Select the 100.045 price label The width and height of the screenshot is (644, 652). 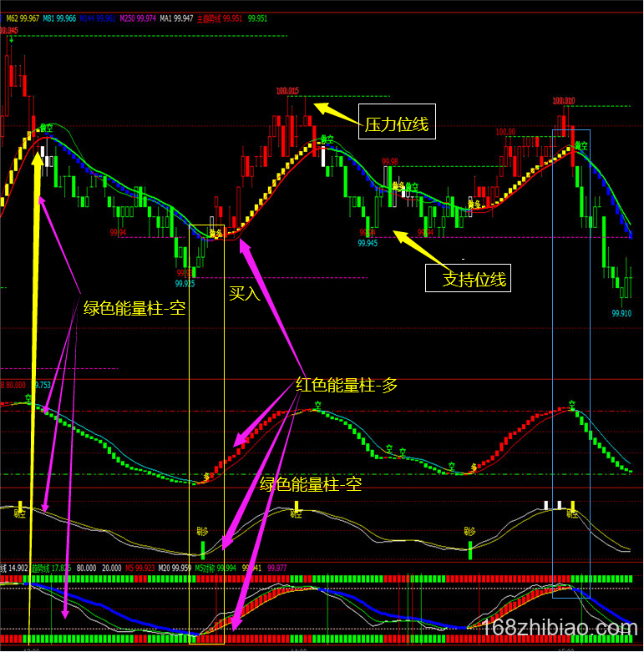(8, 30)
